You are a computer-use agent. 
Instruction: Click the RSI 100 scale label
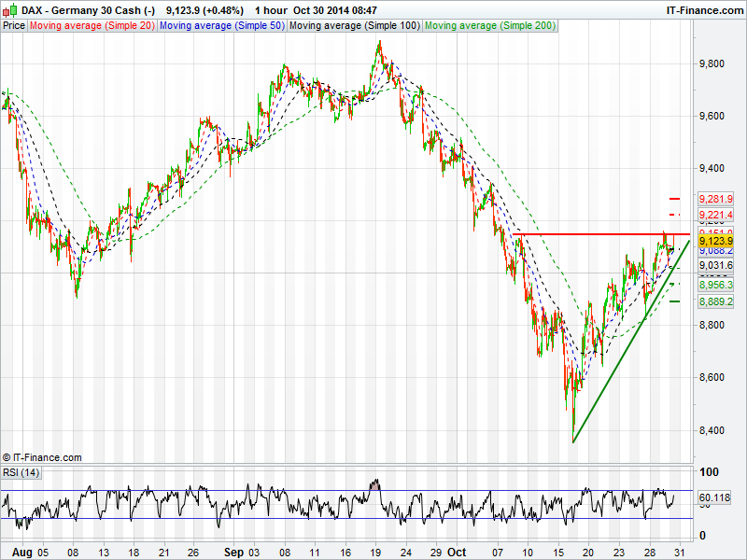pyautogui.click(x=709, y=472)
